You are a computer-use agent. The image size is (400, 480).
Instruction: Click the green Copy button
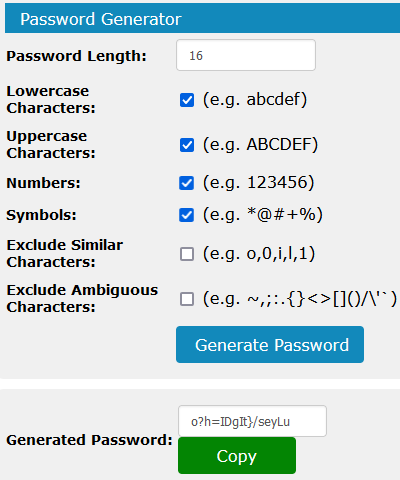237,456
